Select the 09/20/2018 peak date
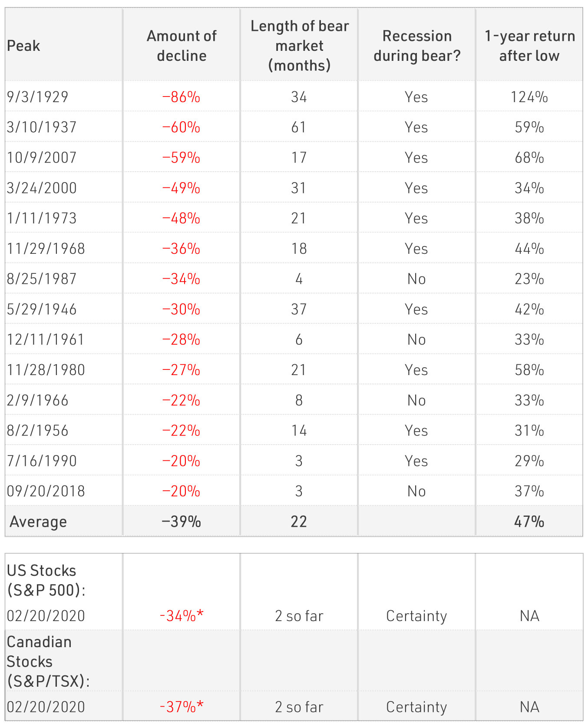Screen dimensions: 588x728 pyautogui.click(x=46, y=491)
